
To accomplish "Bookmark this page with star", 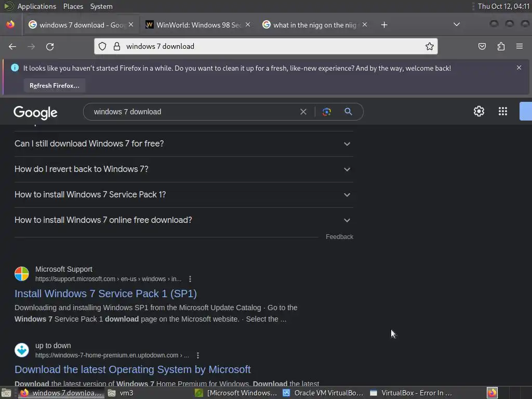I will 430,46.
